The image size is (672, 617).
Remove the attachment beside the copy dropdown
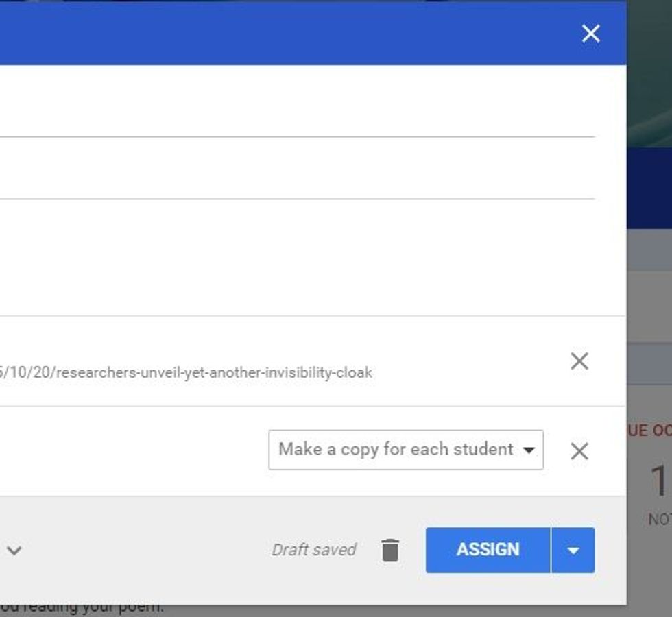(x=579, y=451)
